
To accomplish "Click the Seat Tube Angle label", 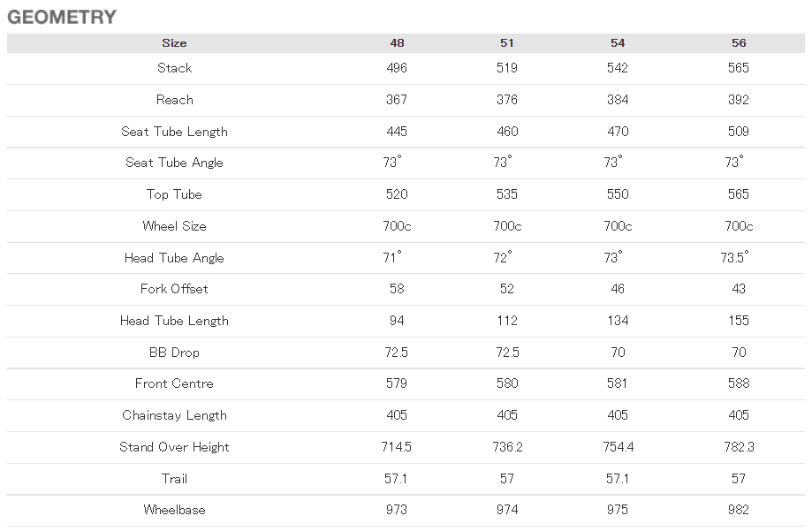I will pyautogui.click(x=175, y=163).
